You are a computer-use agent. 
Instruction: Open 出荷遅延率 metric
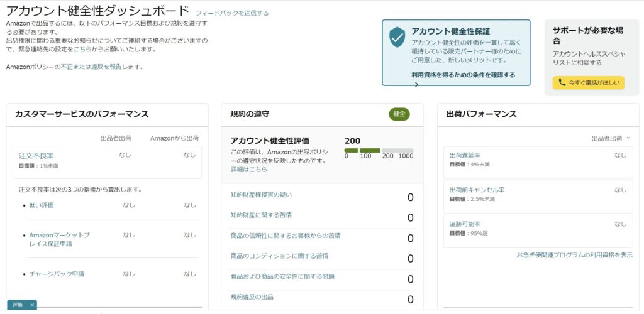click(x=465, y=155)
